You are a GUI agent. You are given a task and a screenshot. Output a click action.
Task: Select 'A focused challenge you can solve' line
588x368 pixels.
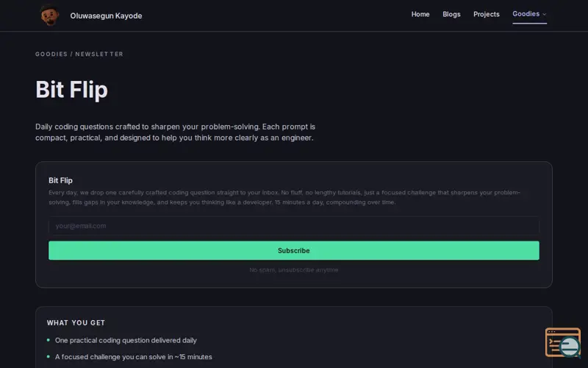click(134, 357)
